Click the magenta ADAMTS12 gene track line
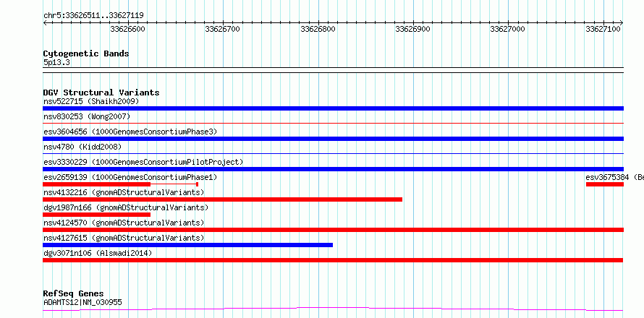The width and height of the screenshot is (644, 318). click(333, 309)
